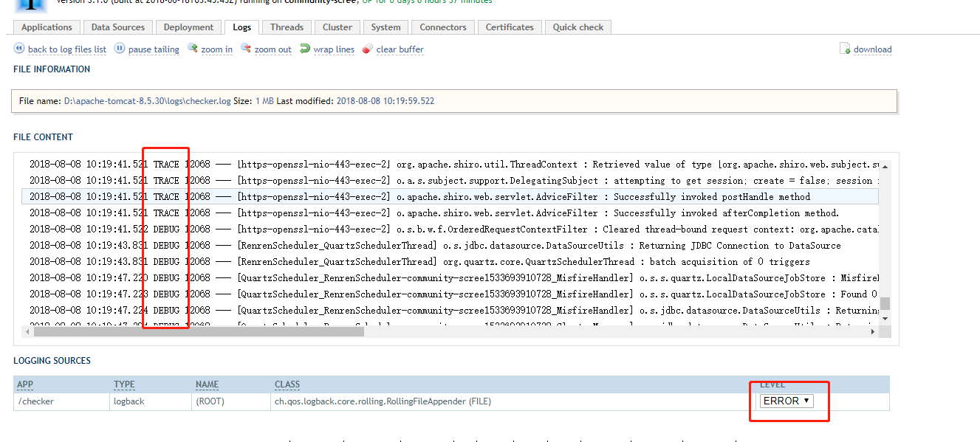
Task: Open the Connectors tab
Action: coord(443,27)
